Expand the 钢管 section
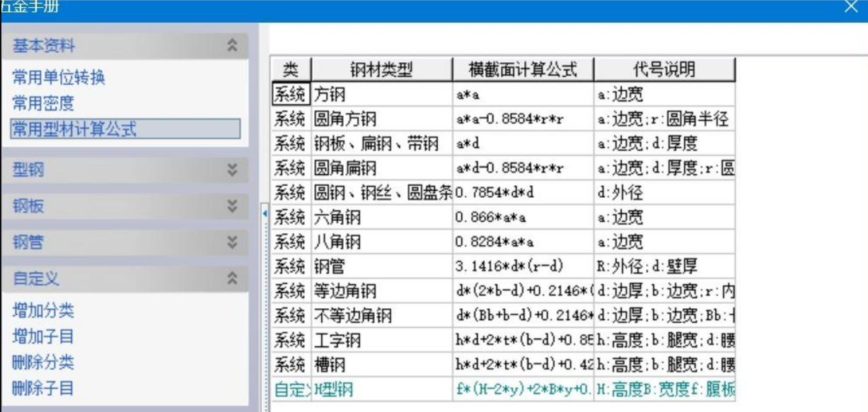 [x=231, y=242]
